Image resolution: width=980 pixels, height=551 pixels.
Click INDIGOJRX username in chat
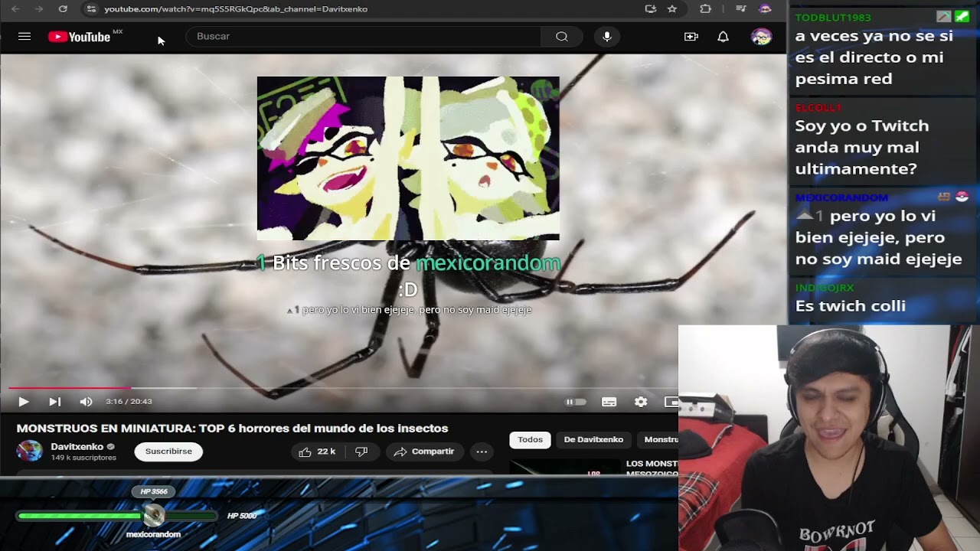click(824, 288)
